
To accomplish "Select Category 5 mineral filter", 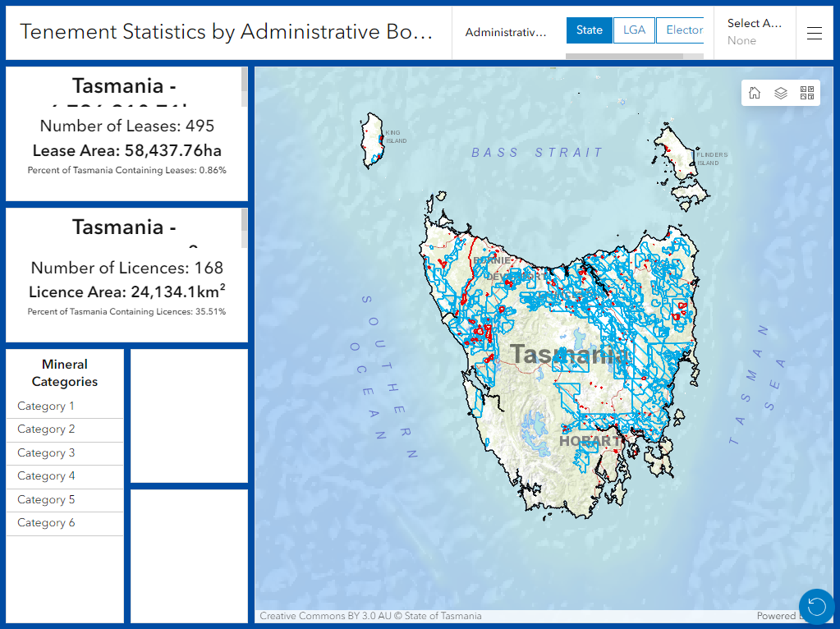I will tap(46, 500).
